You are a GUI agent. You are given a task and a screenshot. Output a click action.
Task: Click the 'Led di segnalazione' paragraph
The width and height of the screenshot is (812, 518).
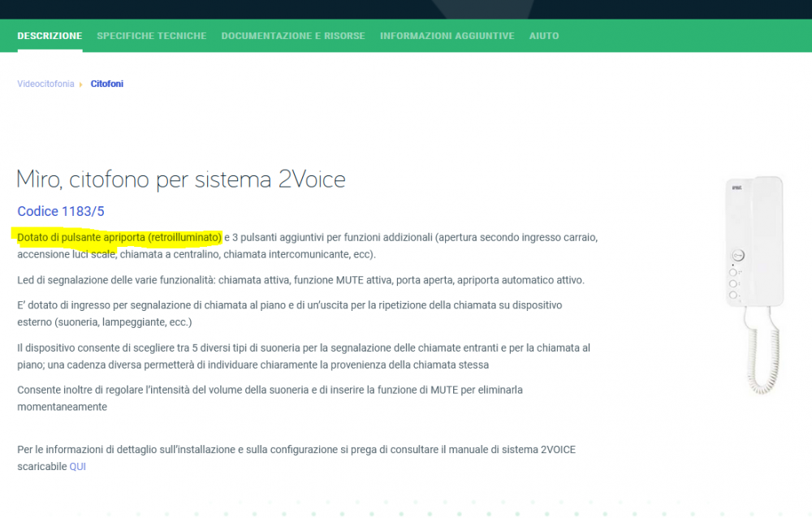tap(301, 280)
